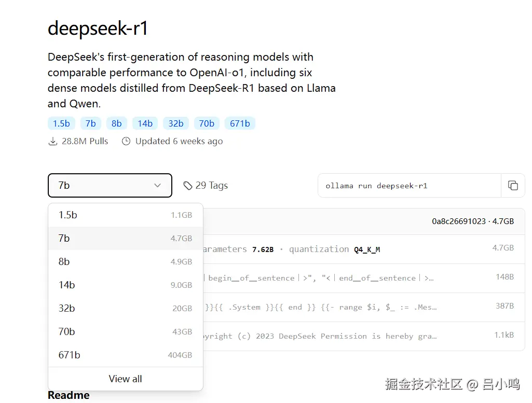This screenshot has width=532, height=403.
Task: Click the clock icon beside Updated
Action: click(x=126, y=141)
